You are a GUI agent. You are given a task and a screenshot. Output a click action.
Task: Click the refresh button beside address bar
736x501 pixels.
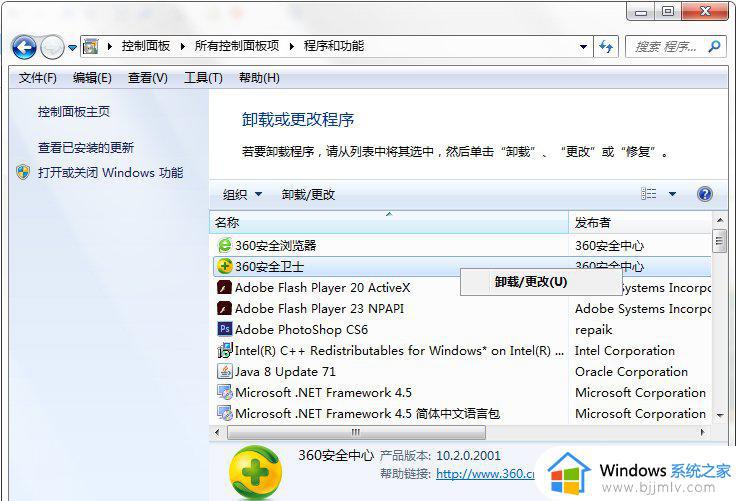606,46
